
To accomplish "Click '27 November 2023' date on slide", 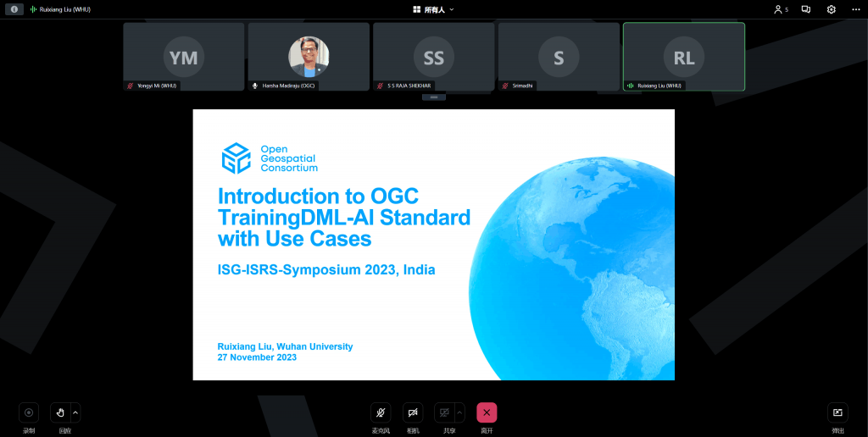I will (x=257, y=357).
